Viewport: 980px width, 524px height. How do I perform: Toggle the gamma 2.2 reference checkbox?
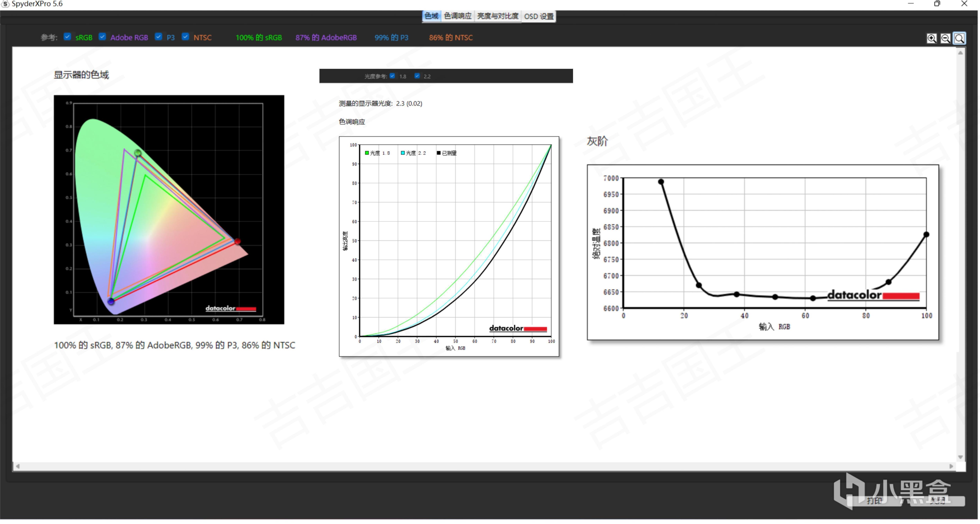(417, 76)
